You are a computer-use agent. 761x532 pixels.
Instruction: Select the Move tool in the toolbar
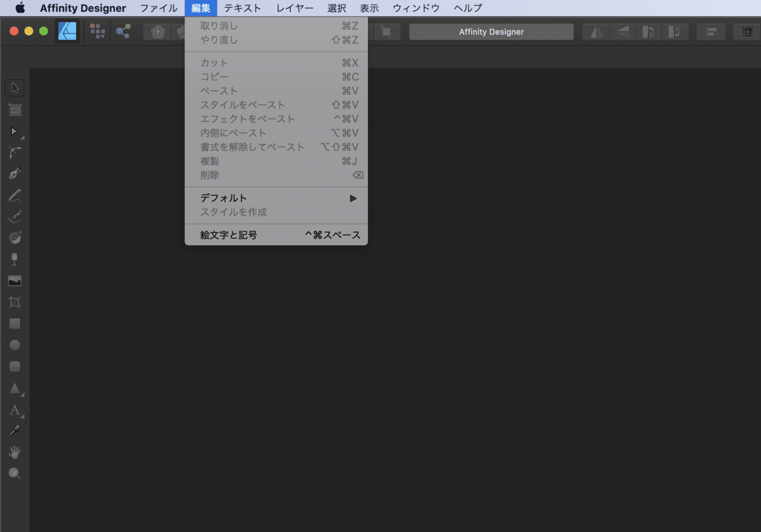click(15, 88)
